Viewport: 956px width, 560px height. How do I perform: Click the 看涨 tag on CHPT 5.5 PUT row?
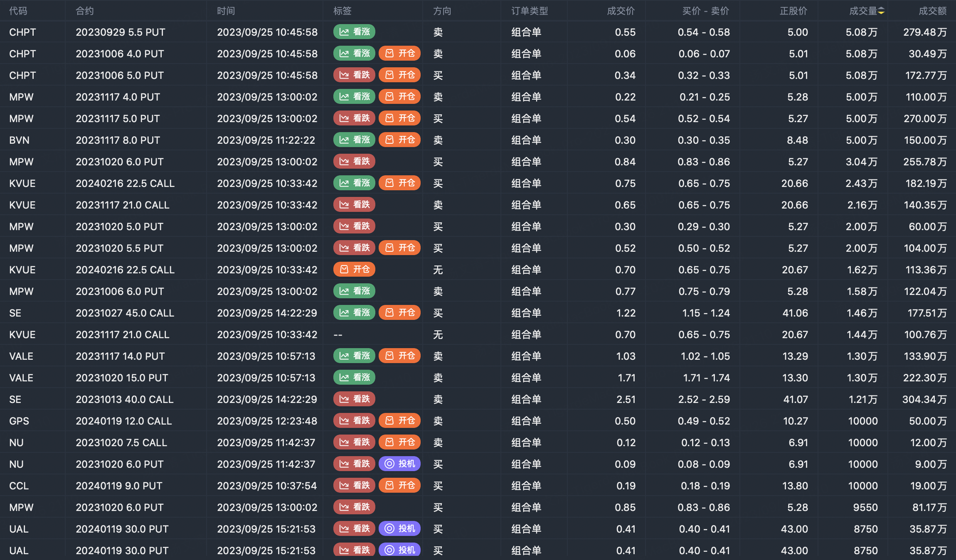354,32
